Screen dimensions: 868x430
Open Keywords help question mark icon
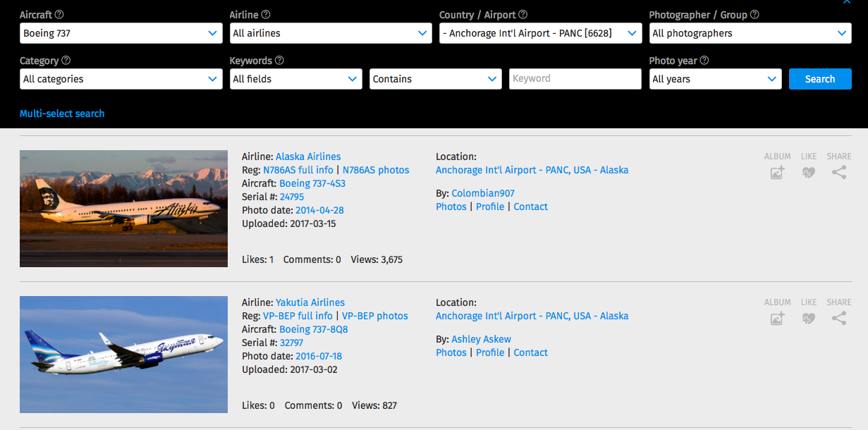coord(279,61)
